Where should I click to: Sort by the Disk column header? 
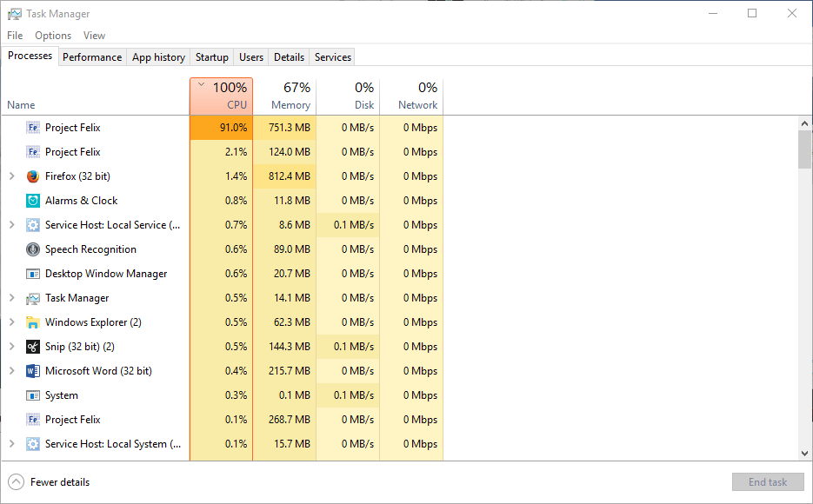pos(348,96)
